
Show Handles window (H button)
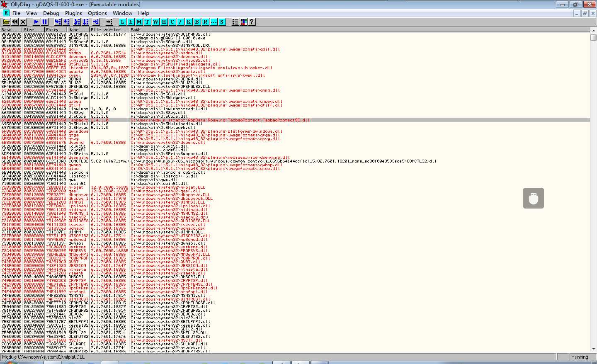[164, 22]
